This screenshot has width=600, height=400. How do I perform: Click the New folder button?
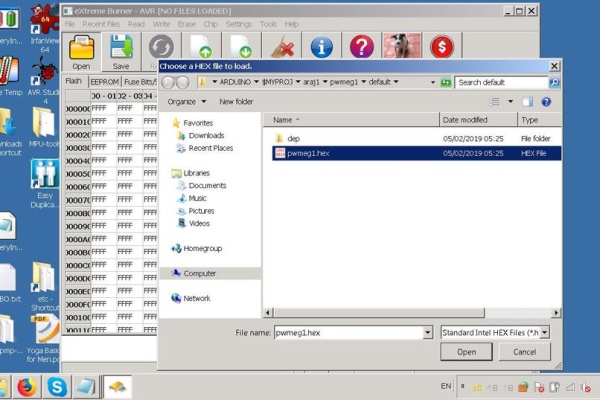(236, 101)
